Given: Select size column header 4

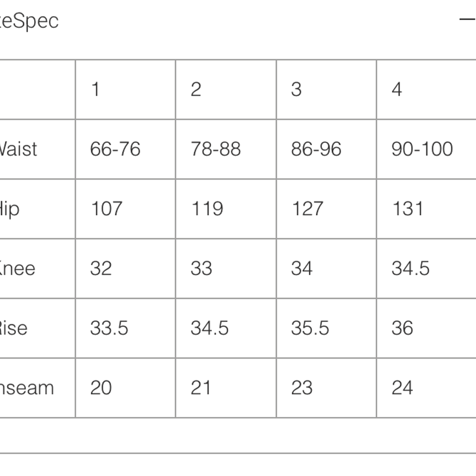Looking at the screenshot, I should (397, 90).
